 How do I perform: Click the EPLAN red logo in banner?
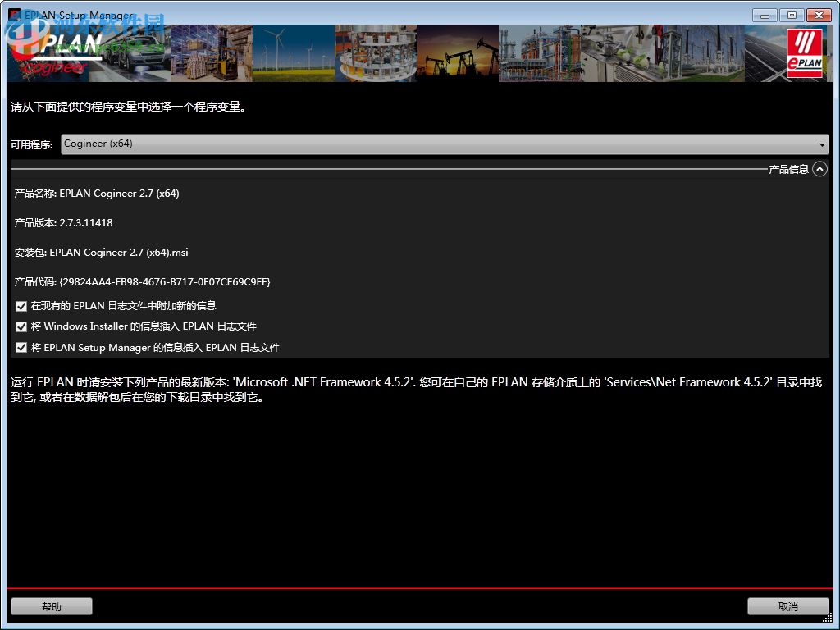point(805,53)
